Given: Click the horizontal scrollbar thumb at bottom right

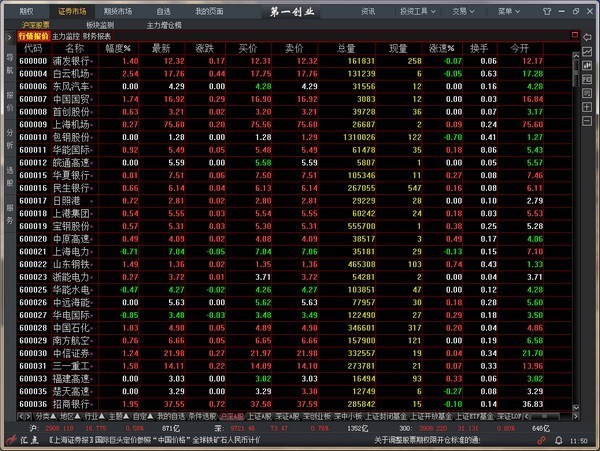Looking at the screenshot, I should click(544, 416).
